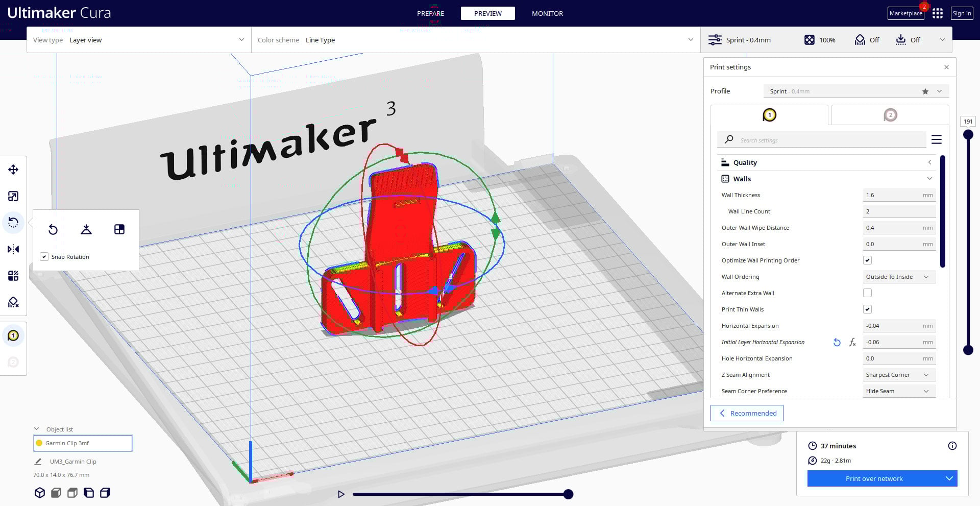
Task: Enable Snap Rotation
Action: click(x=44, y=256)
